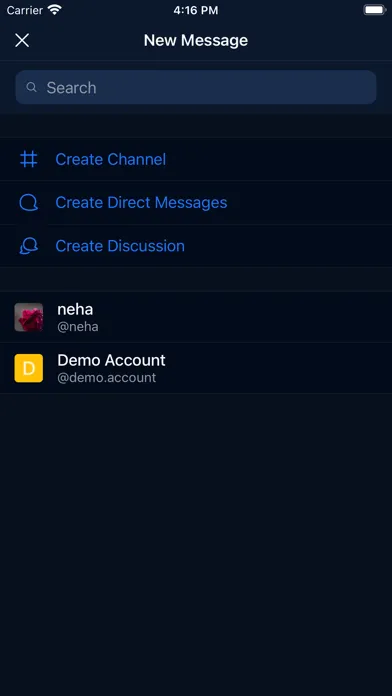
Task: Click the chat bubble icon for Direct Messages
Action: click(x=29, y=202)
